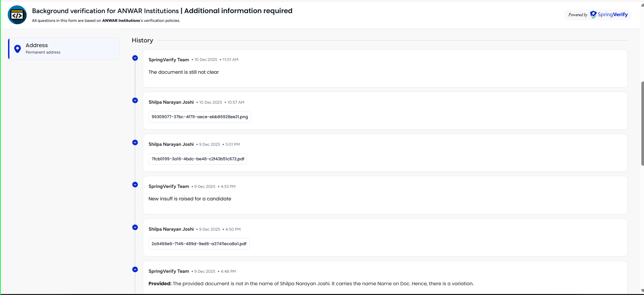Click the Address location pin icon
The image size is (644, 295).
click(18, 49)
